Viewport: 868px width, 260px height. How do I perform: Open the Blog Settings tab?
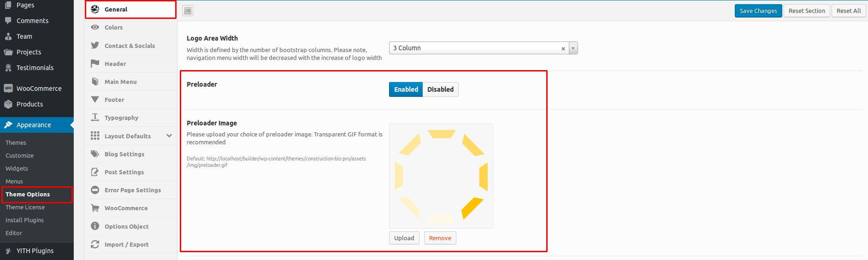pos(130,154)
